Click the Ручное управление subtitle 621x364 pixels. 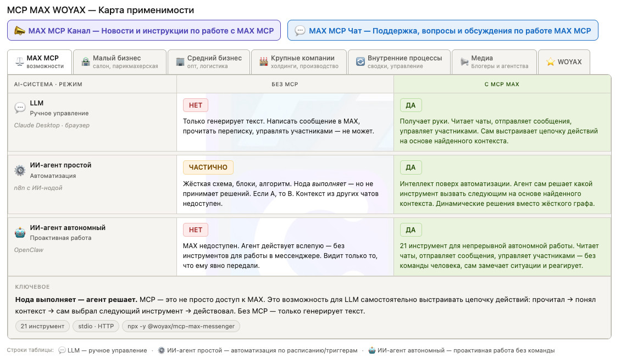pyautogui.click(x=59, y=113)
